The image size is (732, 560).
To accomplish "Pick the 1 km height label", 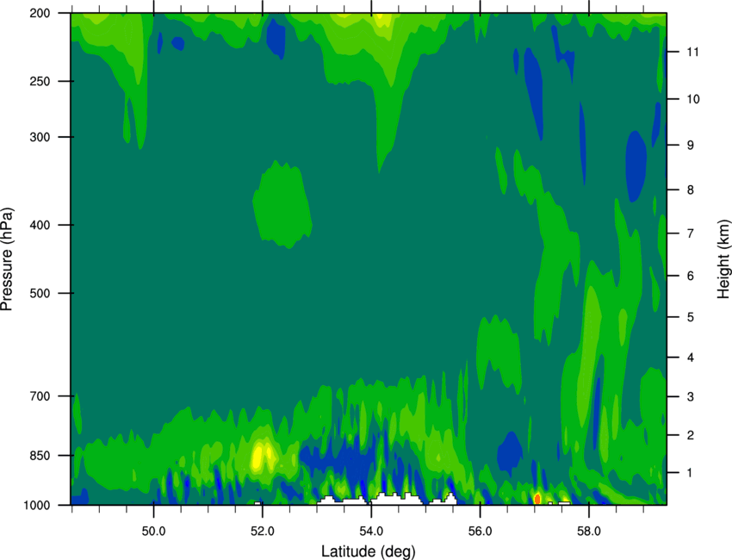I will tap(691, 473).
